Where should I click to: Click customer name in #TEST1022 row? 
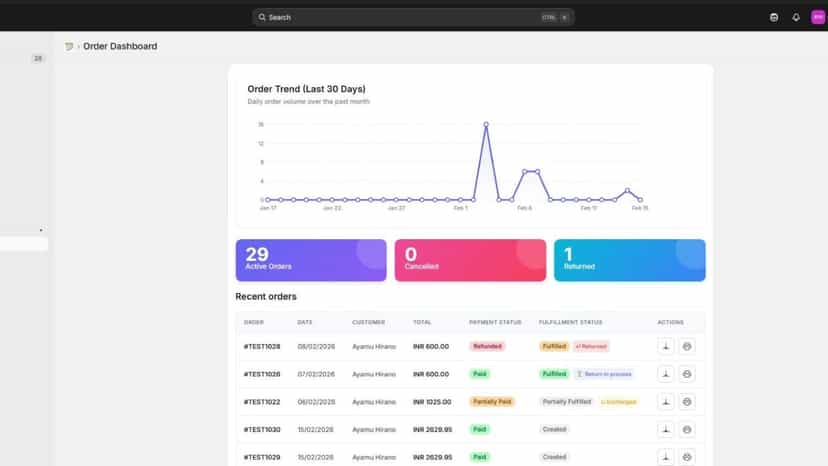coord(374,402)
